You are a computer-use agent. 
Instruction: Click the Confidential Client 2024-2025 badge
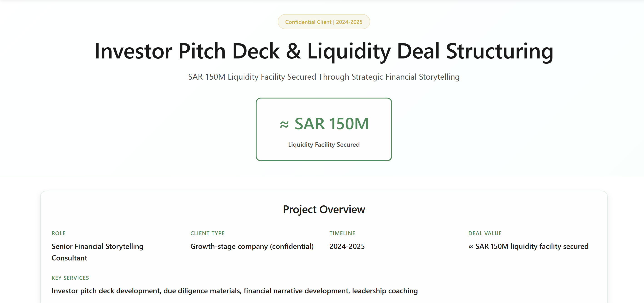324,22
